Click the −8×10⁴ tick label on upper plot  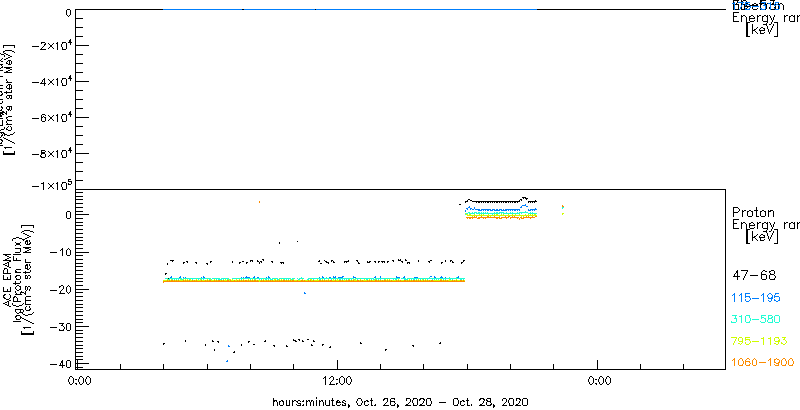click(x=53, y=153)
